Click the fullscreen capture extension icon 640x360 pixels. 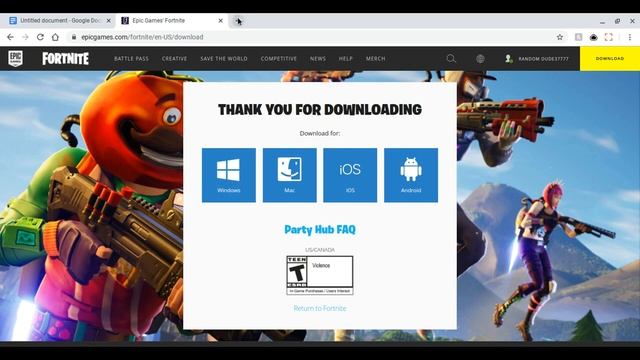coord(609,37)
